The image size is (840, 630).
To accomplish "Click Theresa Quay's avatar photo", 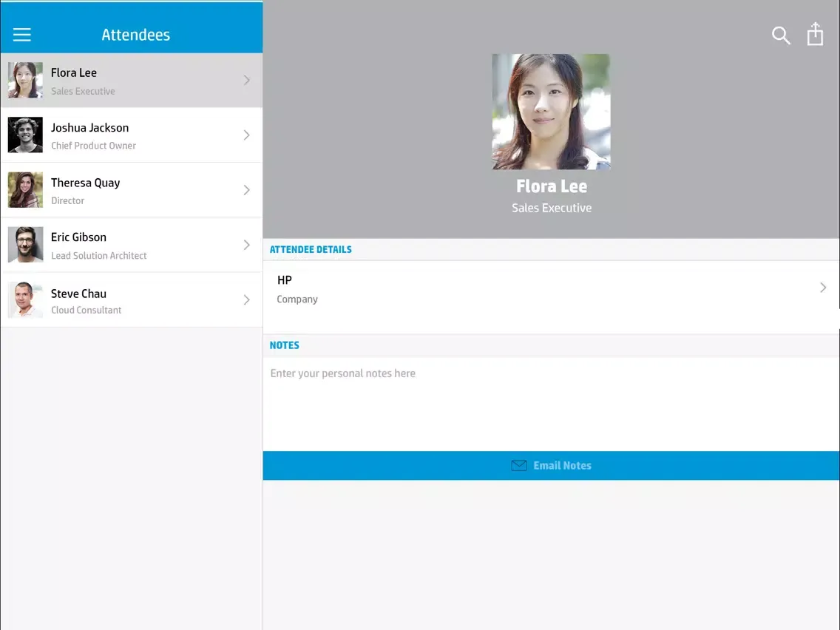I will pos(25,189).
